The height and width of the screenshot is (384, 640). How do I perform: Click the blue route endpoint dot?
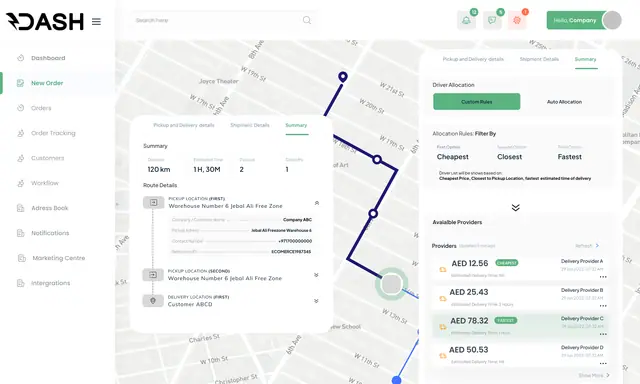click(396, 380)
